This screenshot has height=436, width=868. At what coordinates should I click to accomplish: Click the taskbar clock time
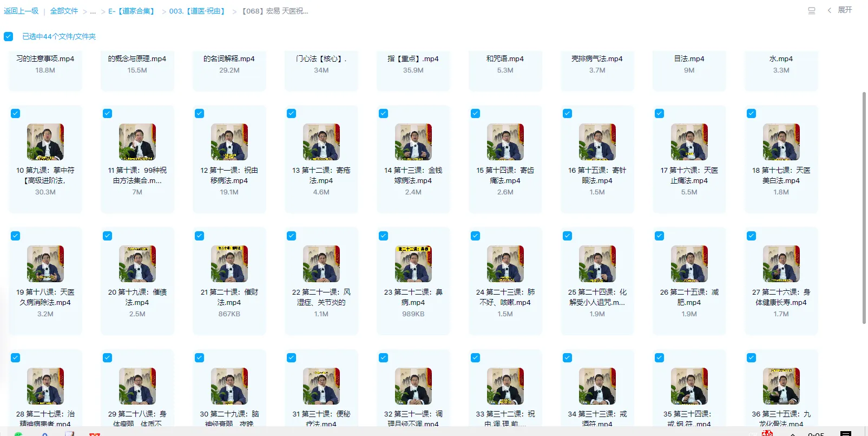point(816,433)
